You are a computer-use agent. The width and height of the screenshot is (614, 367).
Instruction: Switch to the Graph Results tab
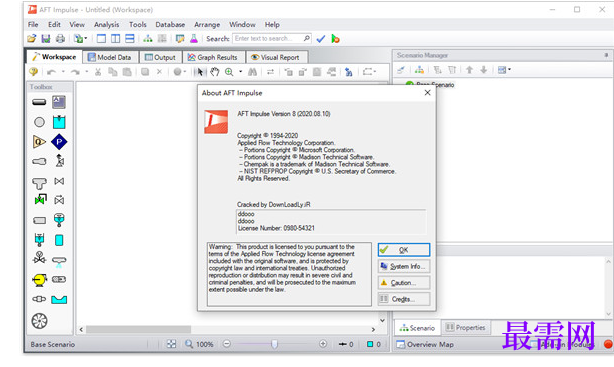click(213, 57)
